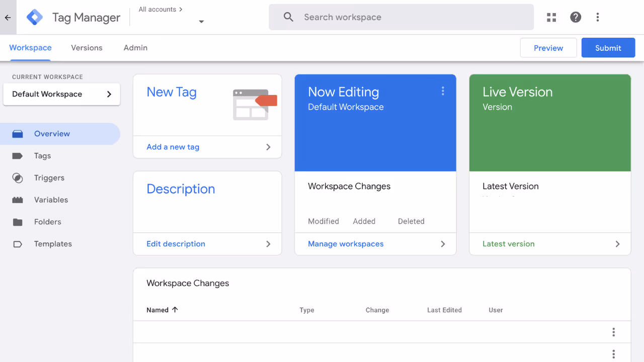Viewport: 644px width, 362px height.
Task: Toggle the Named column sort order
Action: tap(162, 310)
